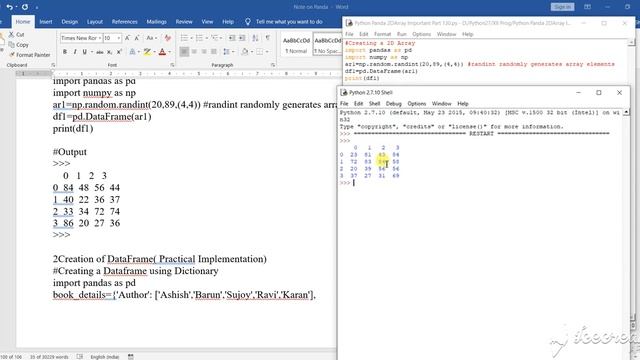
Task: Open the Debug menu in Python Shell
Action: pos(393,104)
